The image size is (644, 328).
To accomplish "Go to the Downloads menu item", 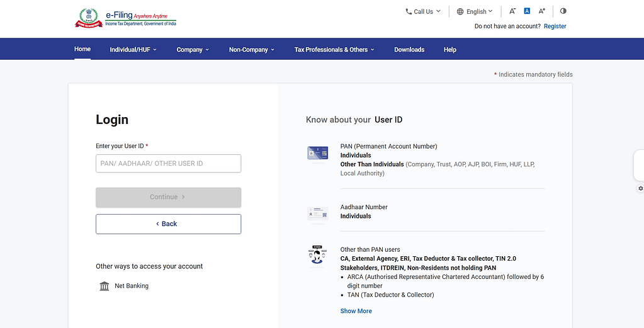I will (409, 50).
